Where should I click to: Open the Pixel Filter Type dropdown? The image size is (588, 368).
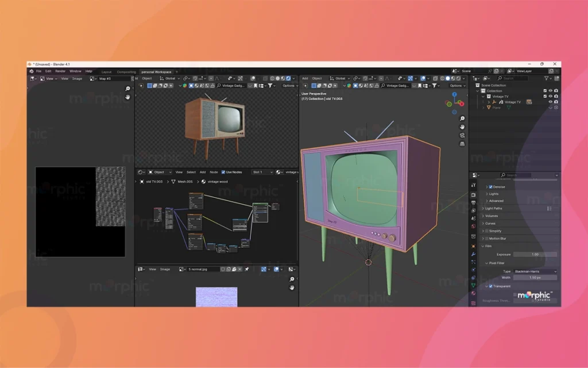(535, 271)
